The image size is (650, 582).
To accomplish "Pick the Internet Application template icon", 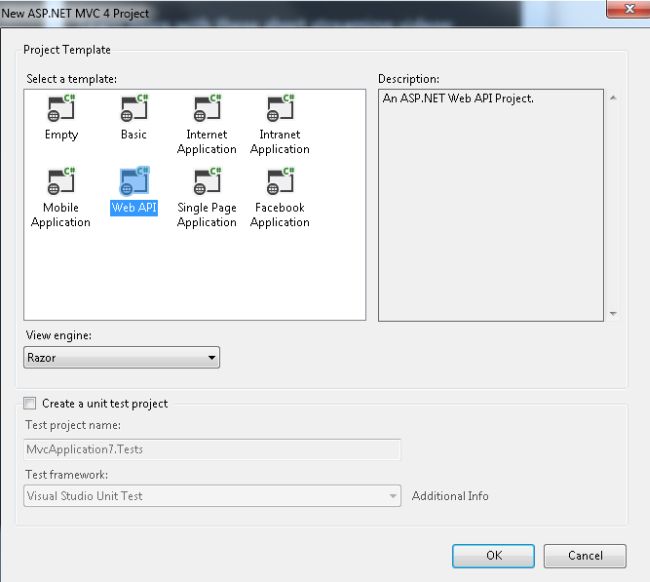I will pos(207,108).
